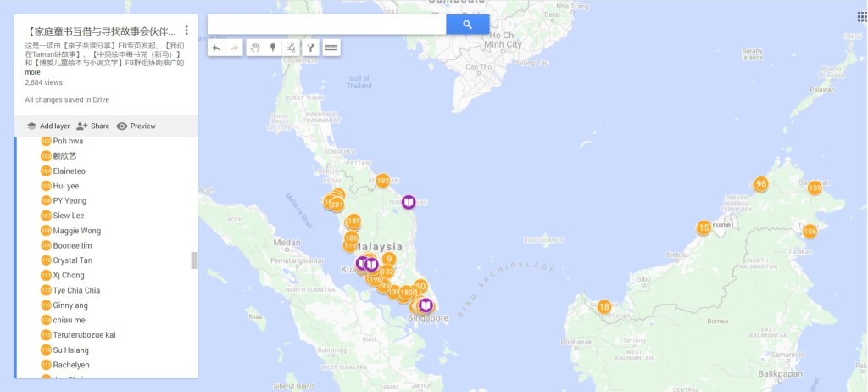Click the Share button
868x392 pixels.
(92, 126)
